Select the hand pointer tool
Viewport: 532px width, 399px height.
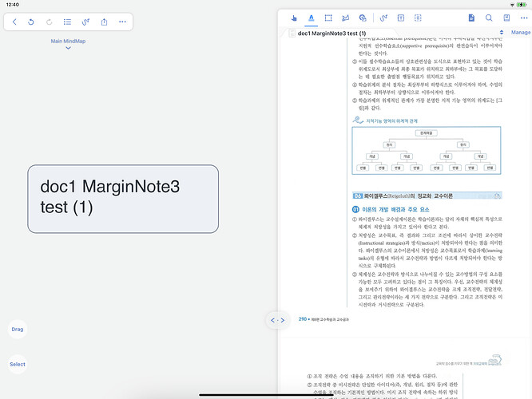pos(294,18)
